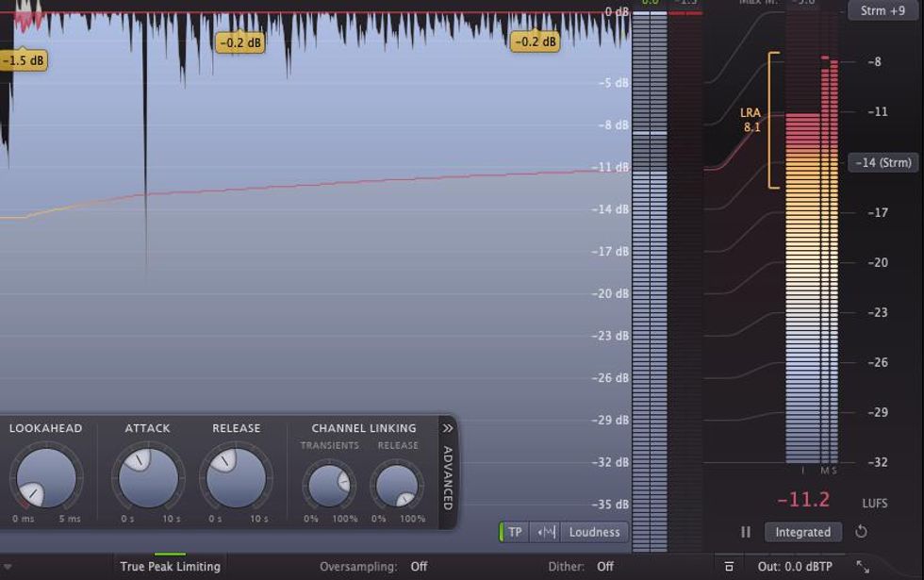Click the TRANSIENTS sublabel
Viewport: 924px width, 580px height.
tap(329, 445)
